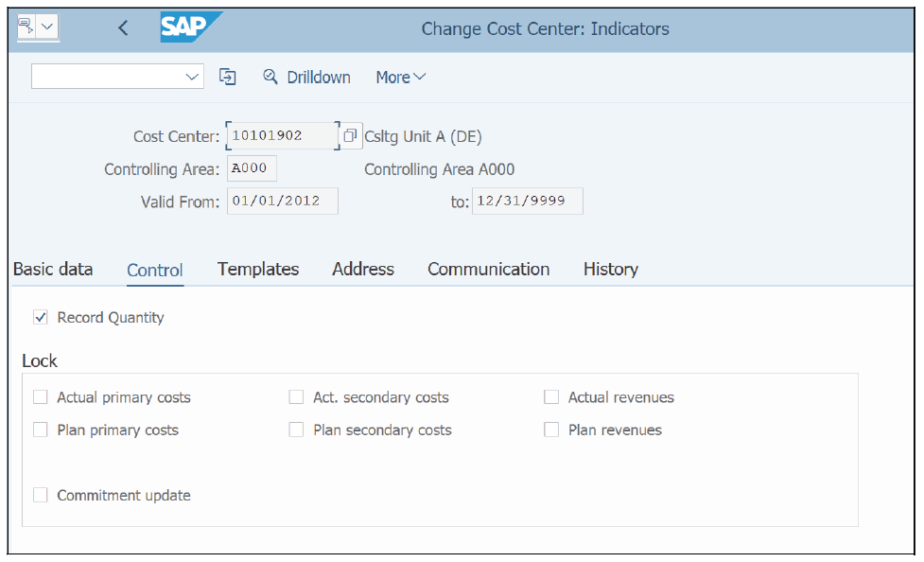Enable lock for Actual primary costs
924x562 pixels.
tap(40, 396)
